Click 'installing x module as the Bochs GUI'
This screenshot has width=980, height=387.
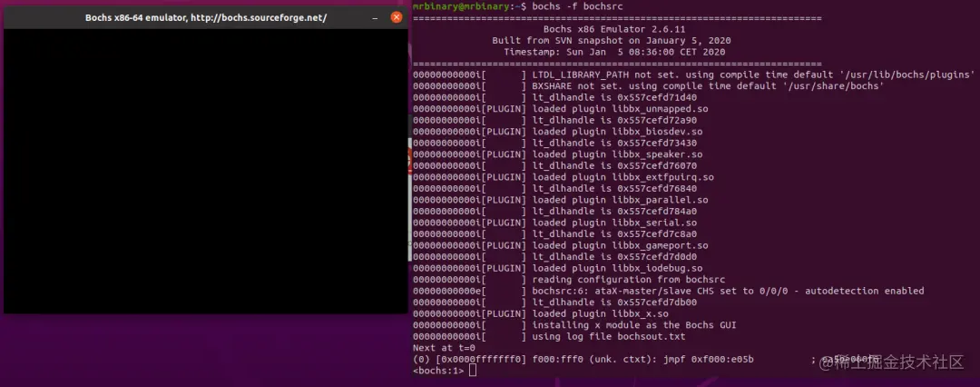pos(575,325)
